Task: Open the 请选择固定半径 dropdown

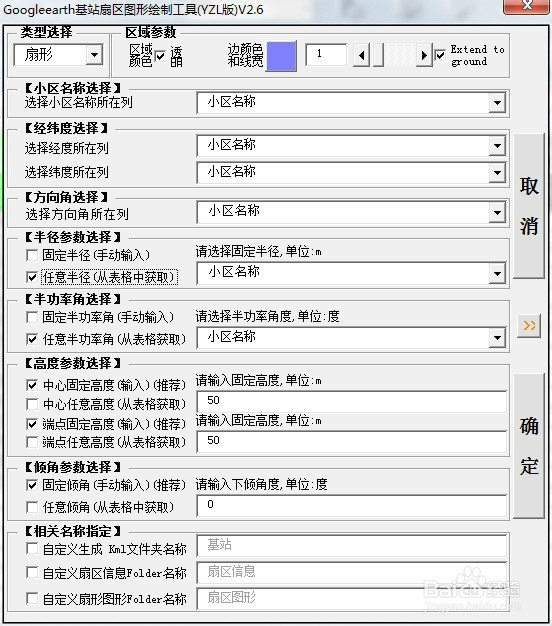Action: (497, 273)
